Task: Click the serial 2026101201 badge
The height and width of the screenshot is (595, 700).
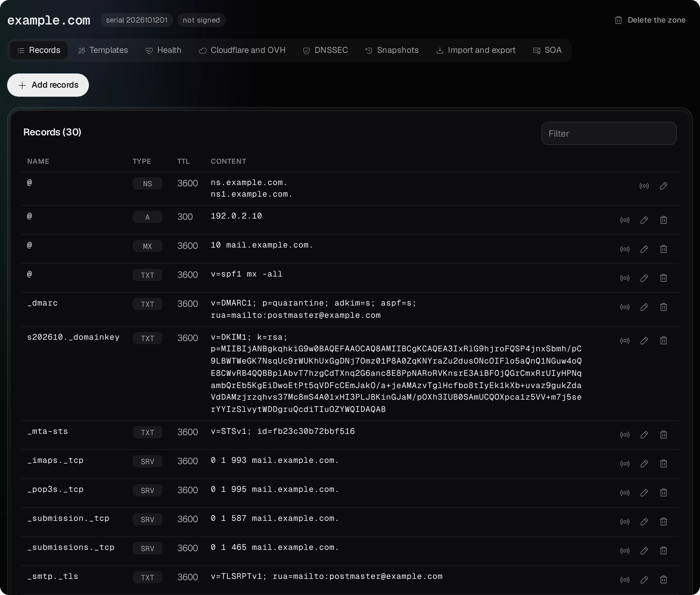Action: click(x=137, y=20)
